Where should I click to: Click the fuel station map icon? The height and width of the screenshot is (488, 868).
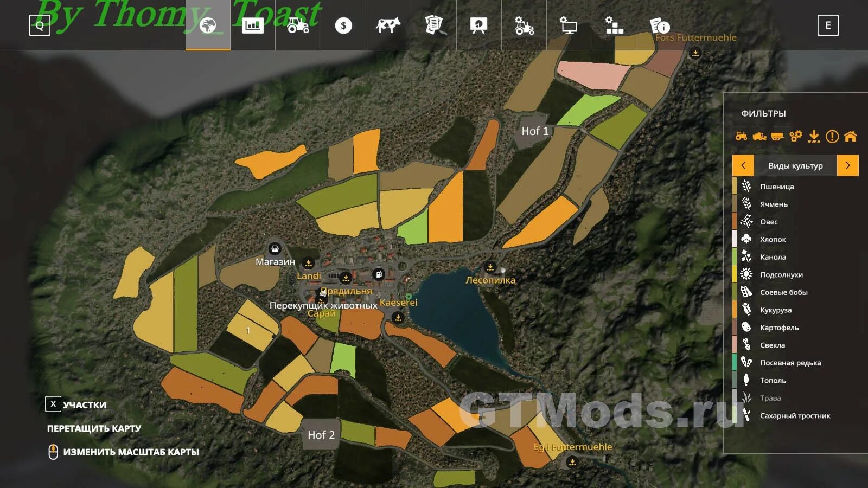(x=379, y=274)
